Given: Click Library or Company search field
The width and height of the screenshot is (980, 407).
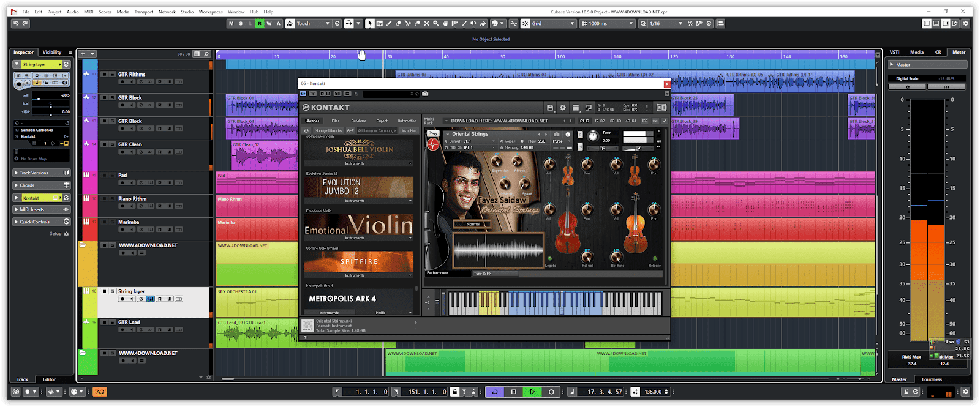Looking at the screenshot, I should point(376,130).
